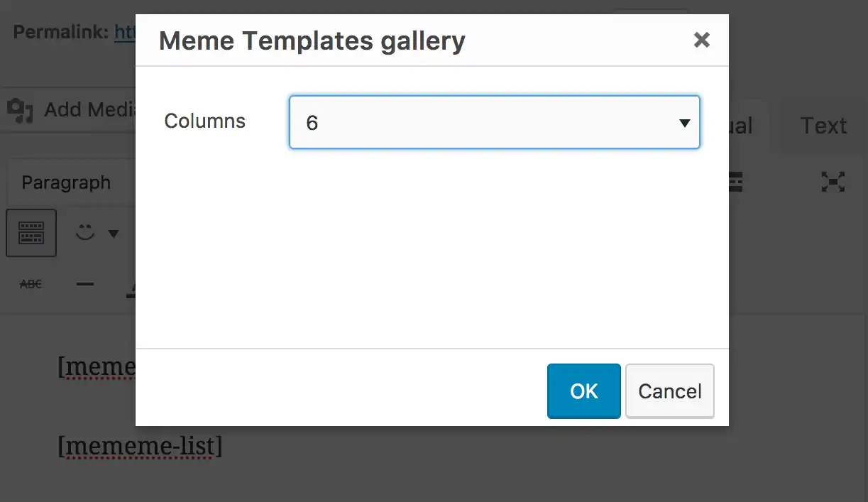Viewport: 868px width, 502px height.
Task: Close the Meme Templates gallery dialog
Action: 702,40
